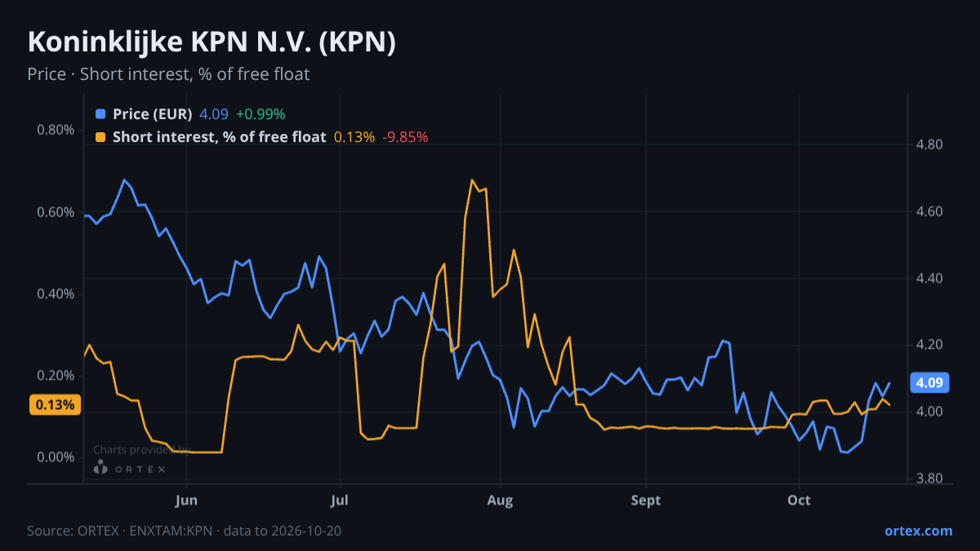
Task: Click the Jun x-axis label
Action: point(187,500)
